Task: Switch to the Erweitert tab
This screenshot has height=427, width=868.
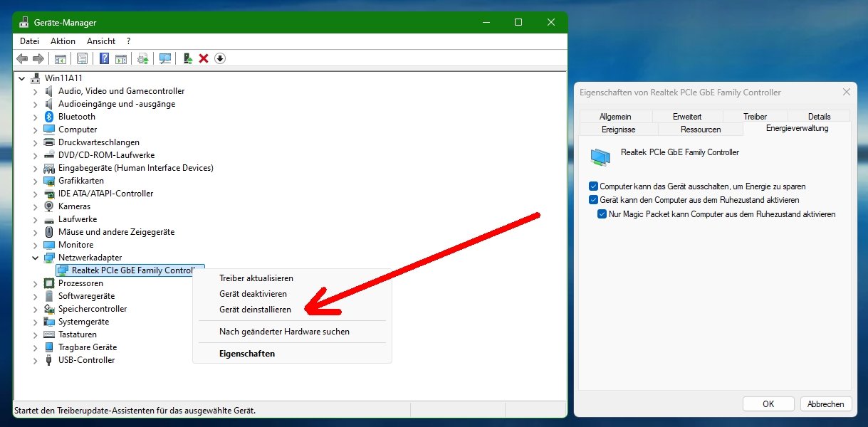Action: point(687,117)
